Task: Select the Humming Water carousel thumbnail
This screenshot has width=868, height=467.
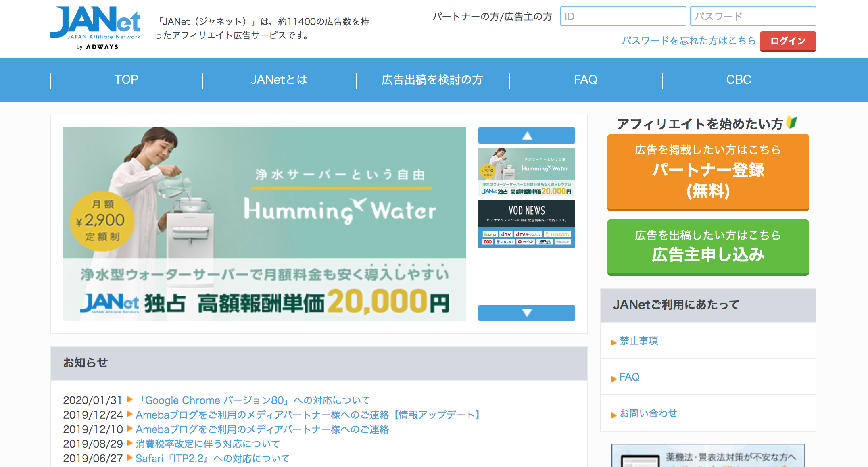Action: point(526,172)
